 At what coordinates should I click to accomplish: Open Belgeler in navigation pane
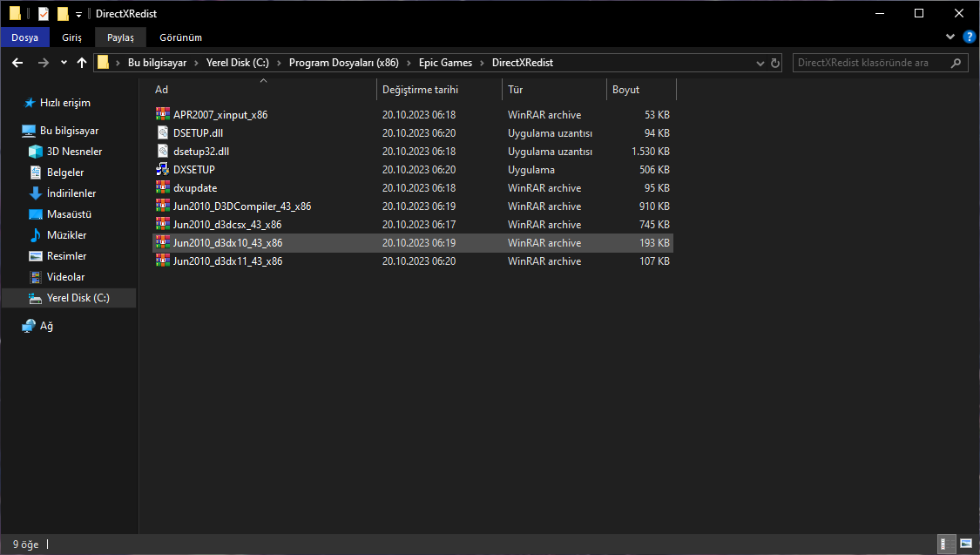[65, 173]
